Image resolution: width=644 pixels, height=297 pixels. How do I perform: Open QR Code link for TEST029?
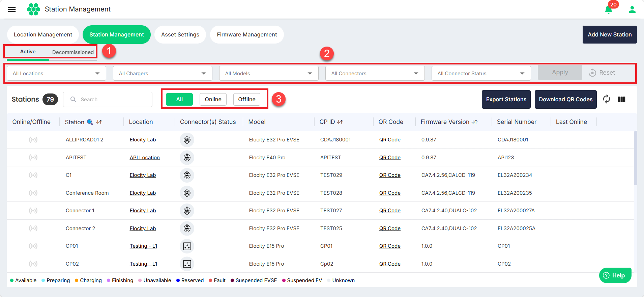click(390, 175)
